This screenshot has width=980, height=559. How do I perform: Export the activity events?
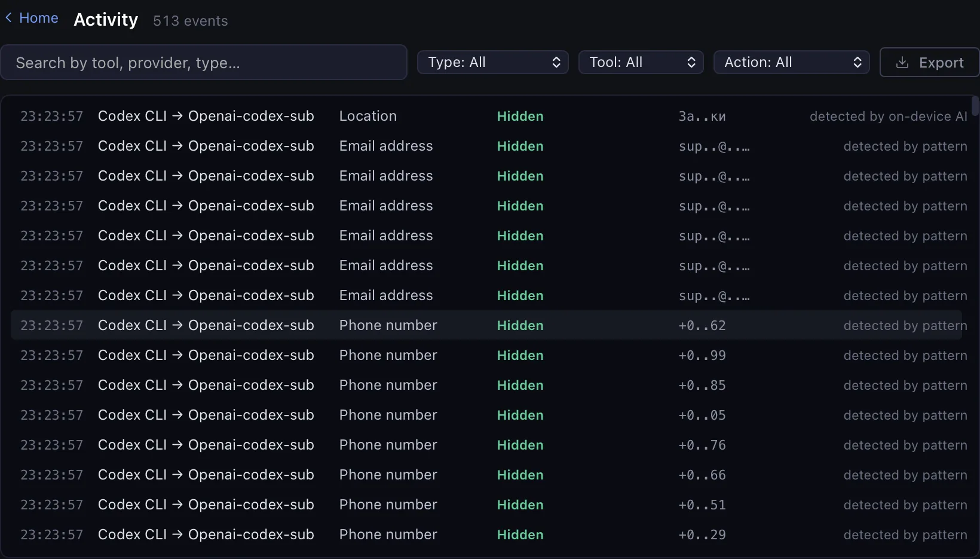click(929, 63)
